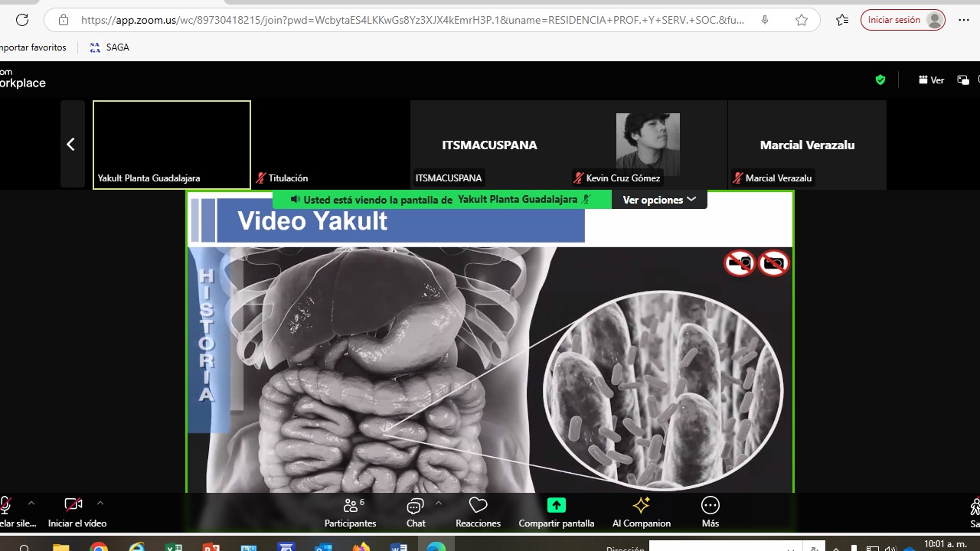Expand the Ver opciones dropdown

point(659,200)
